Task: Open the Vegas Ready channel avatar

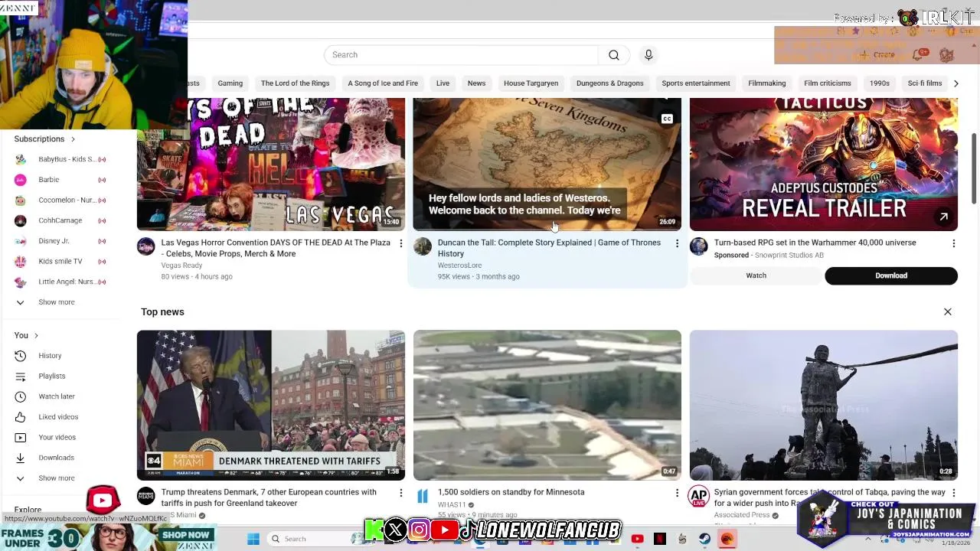Action: point(145,246)
